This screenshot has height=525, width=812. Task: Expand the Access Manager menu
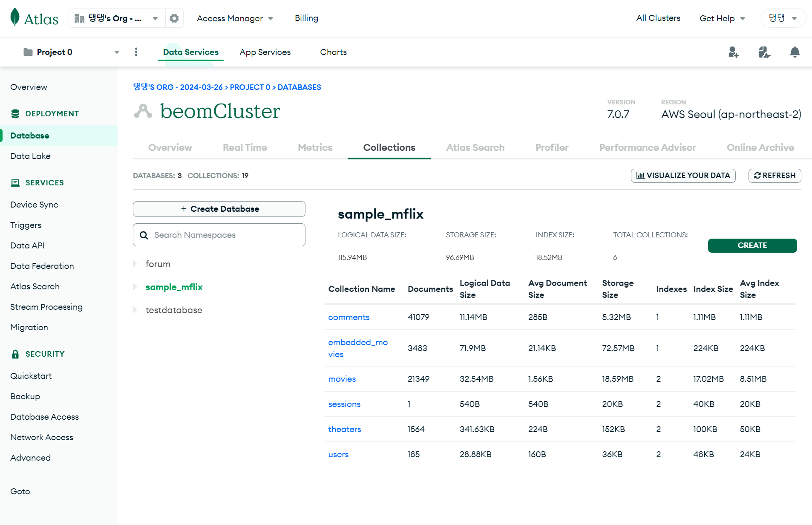pos(235,18)
